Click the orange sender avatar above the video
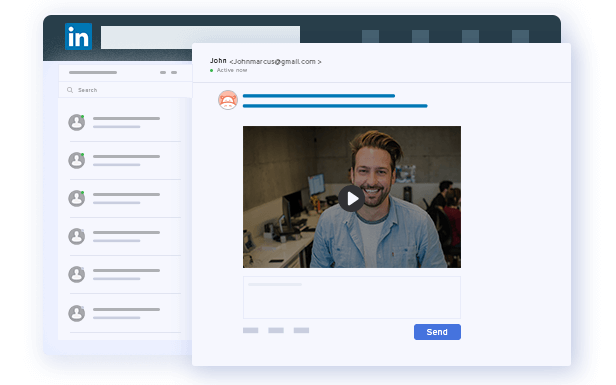 [228, 100]
